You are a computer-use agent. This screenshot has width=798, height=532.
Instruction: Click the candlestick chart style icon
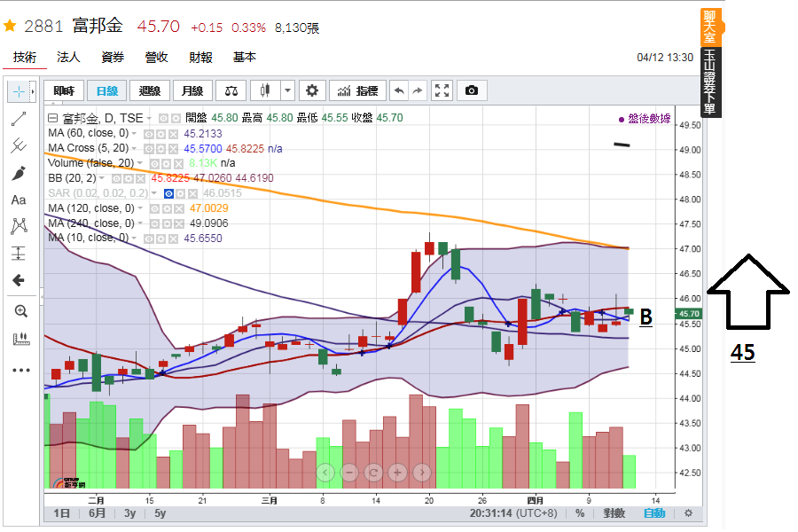(x=264, y=91)
